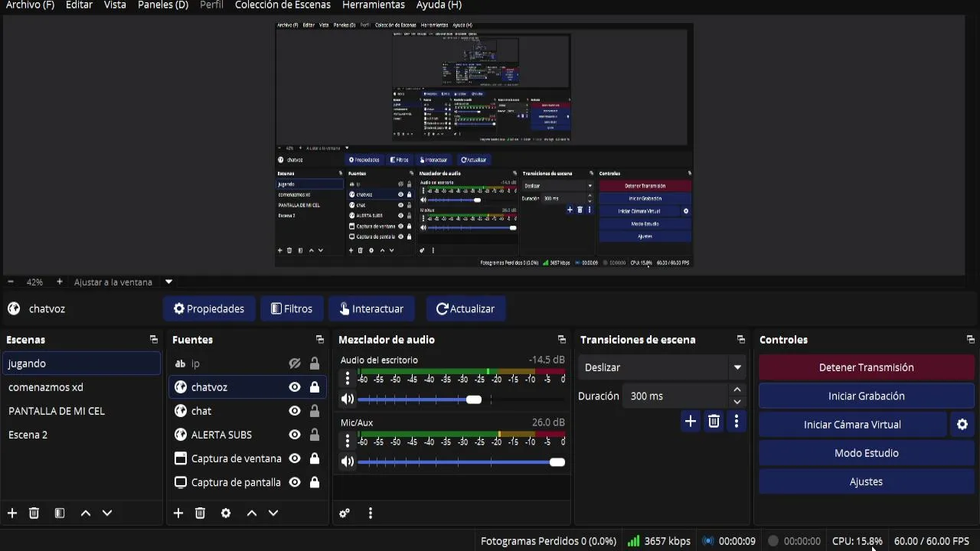Hide the ALERTA SUBS source

[x=295, y=435]
